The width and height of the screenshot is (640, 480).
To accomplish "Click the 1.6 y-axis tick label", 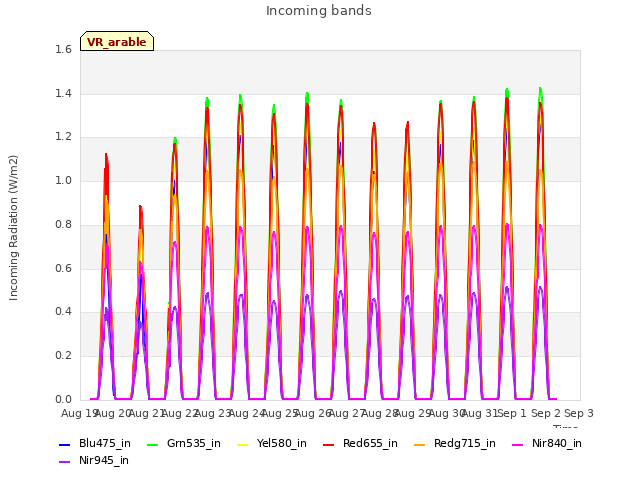I will coord(64,50).
